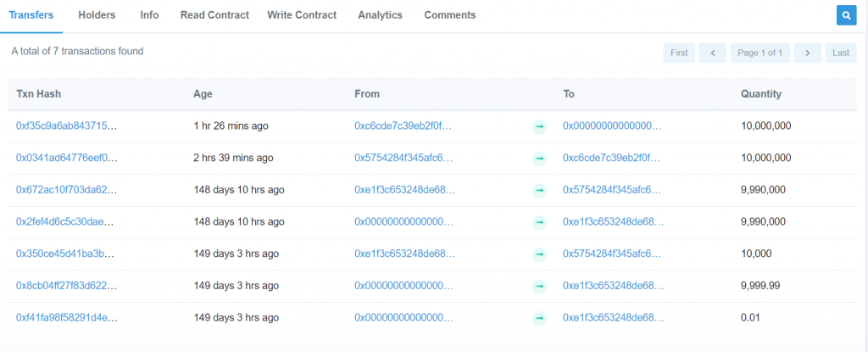This screenshot has height=352, width=868.
Task: Switch to the Holders tab
Action: click(97, 15)
